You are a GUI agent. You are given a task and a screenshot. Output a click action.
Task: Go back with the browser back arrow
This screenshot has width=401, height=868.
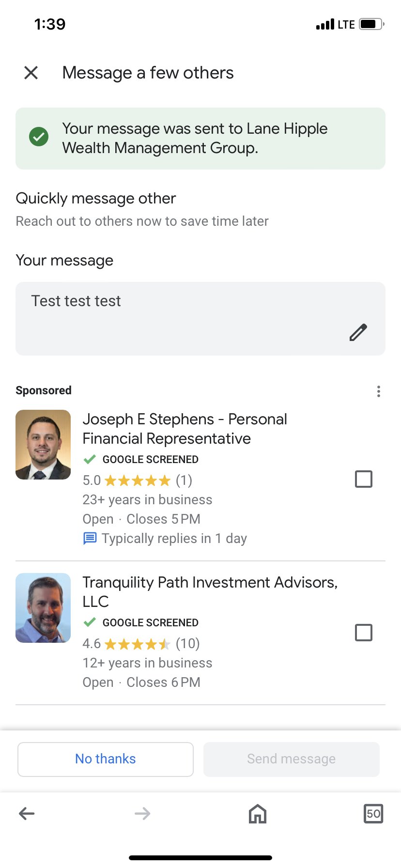27,813
